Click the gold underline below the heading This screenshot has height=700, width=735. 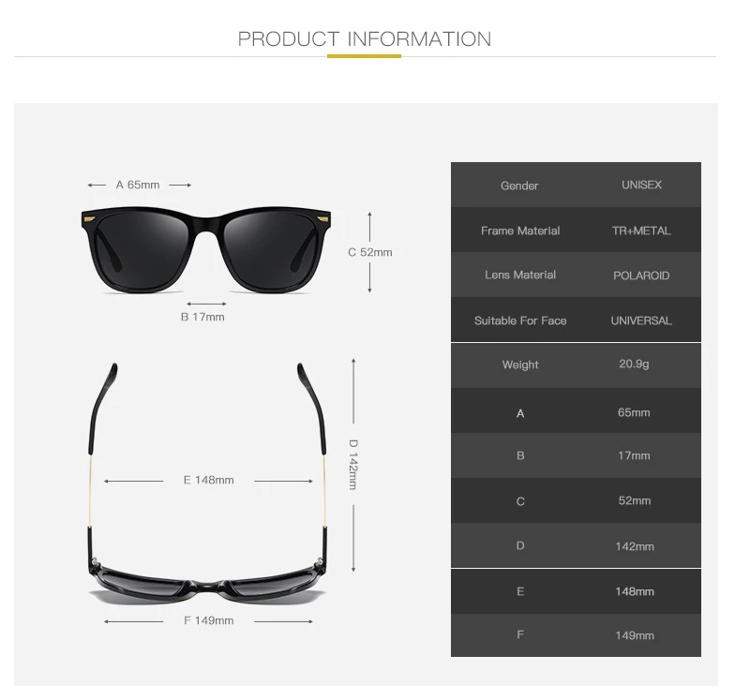click(x=364, y=56)
